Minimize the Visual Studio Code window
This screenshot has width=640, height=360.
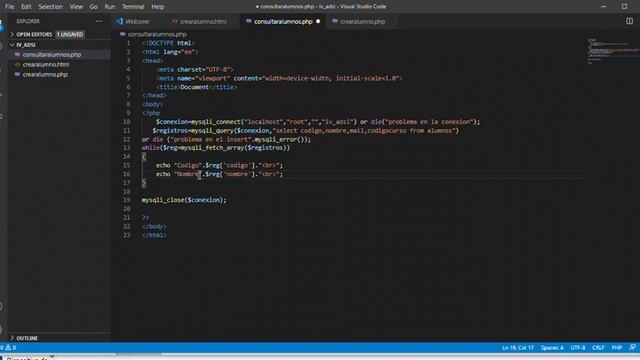pyautogui.click(x=604, y=7)
